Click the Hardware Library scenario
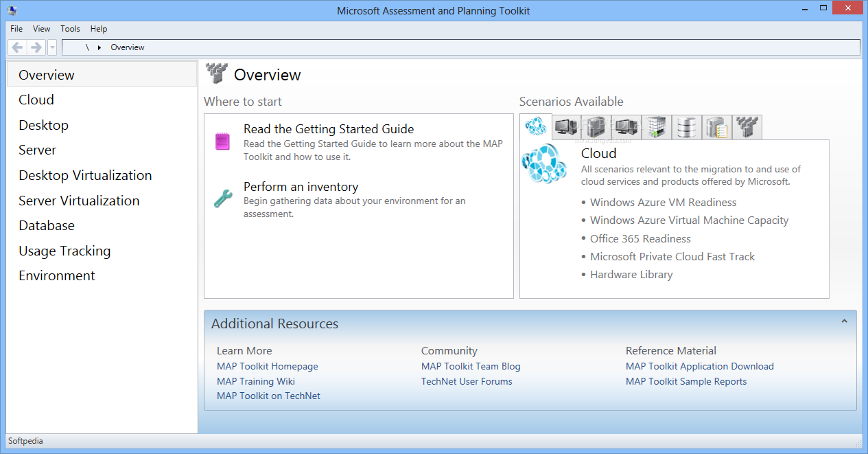 click(x=631, y=274)
